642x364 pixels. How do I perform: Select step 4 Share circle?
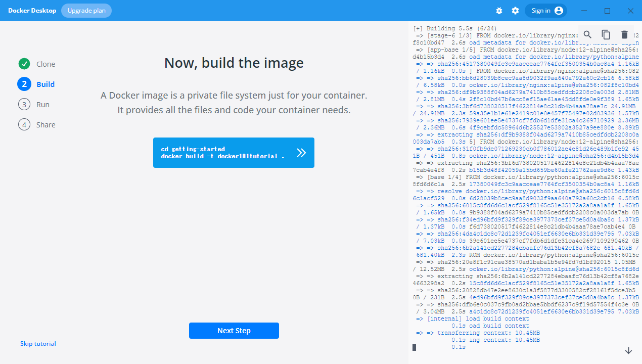pyautogui.click(x=24, y=125)
